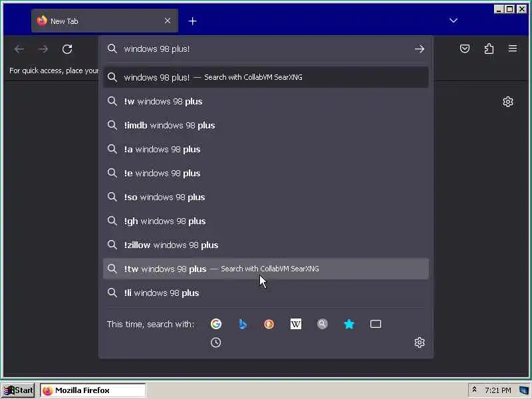
Task: Reload the current page
Action: point(67,49)
